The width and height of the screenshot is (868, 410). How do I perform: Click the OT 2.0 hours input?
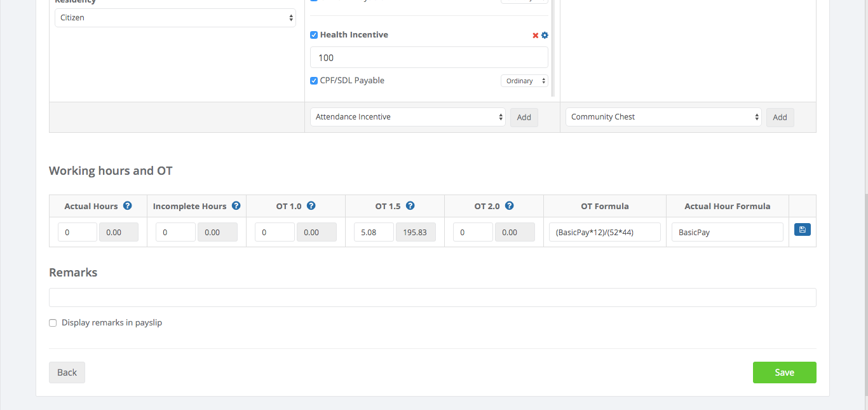pyautogui.click(x=473, y=232)
